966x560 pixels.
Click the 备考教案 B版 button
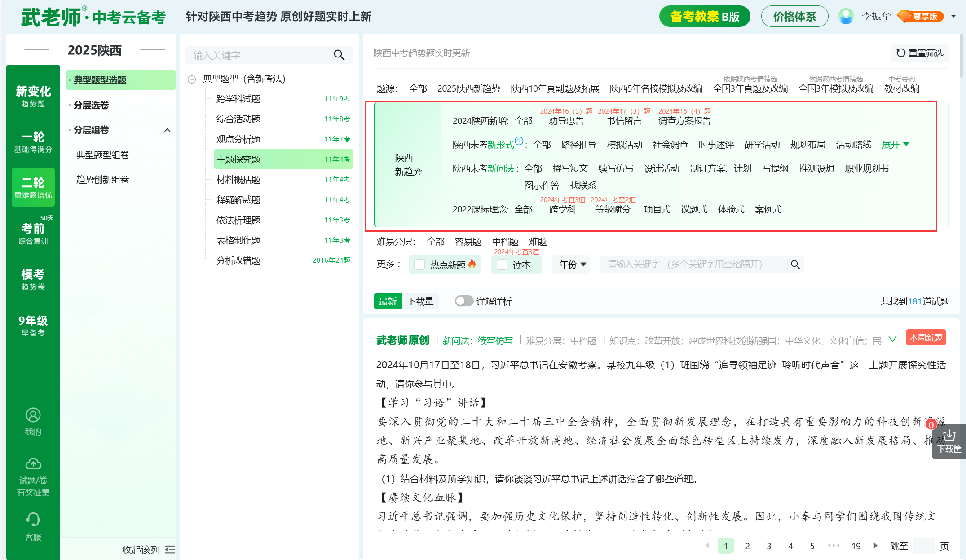704,17
